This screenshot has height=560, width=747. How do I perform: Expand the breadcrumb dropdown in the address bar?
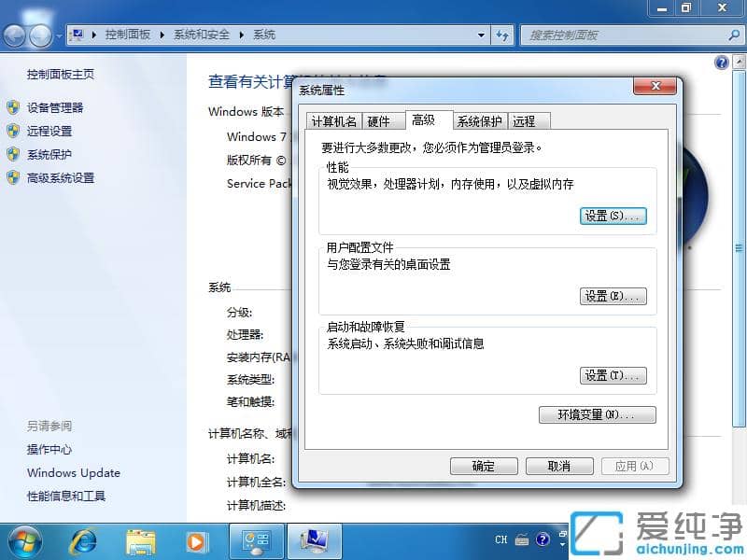point(479,35)
